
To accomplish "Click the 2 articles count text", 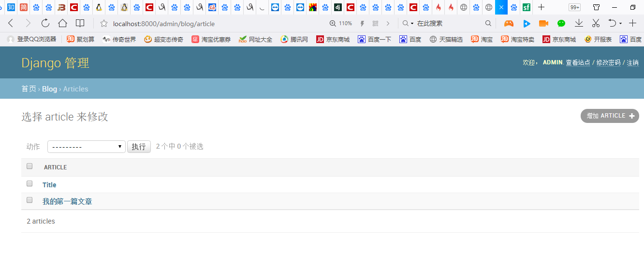I will (x=41, y=221).
